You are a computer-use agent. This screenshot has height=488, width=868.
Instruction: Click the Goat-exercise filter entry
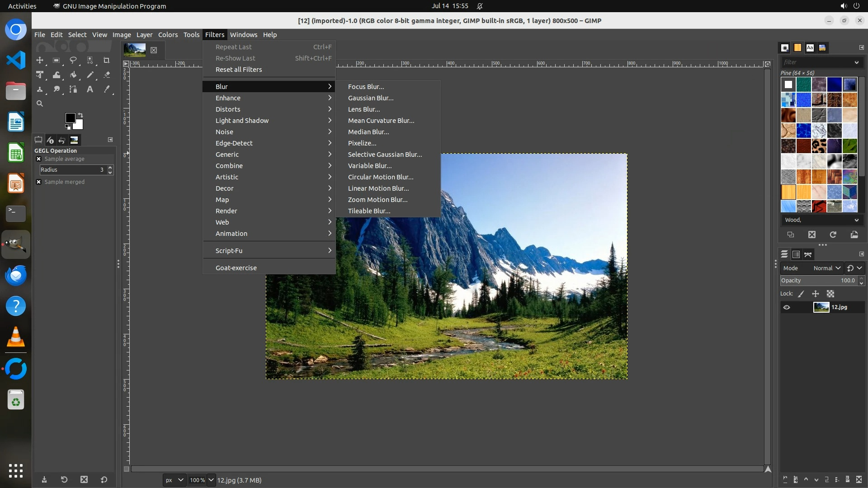236,268
